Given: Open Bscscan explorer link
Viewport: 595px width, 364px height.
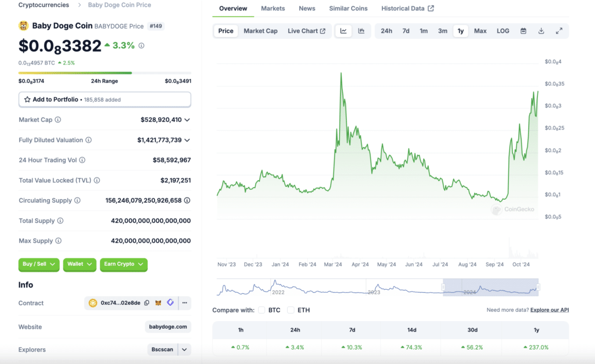Looking at the screenshot, I should (x=163, y=349).
